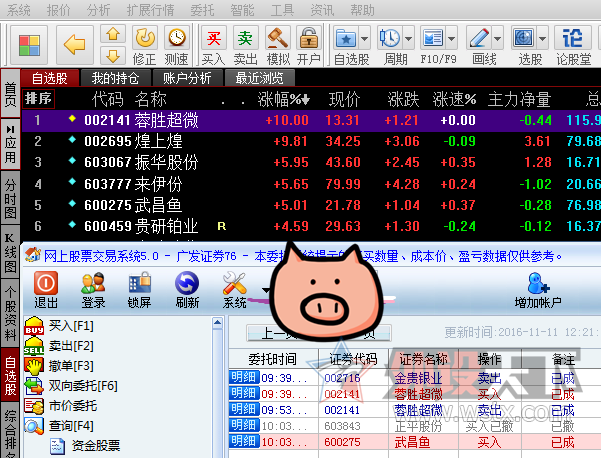Open the 报价 menu

point(58,10)
